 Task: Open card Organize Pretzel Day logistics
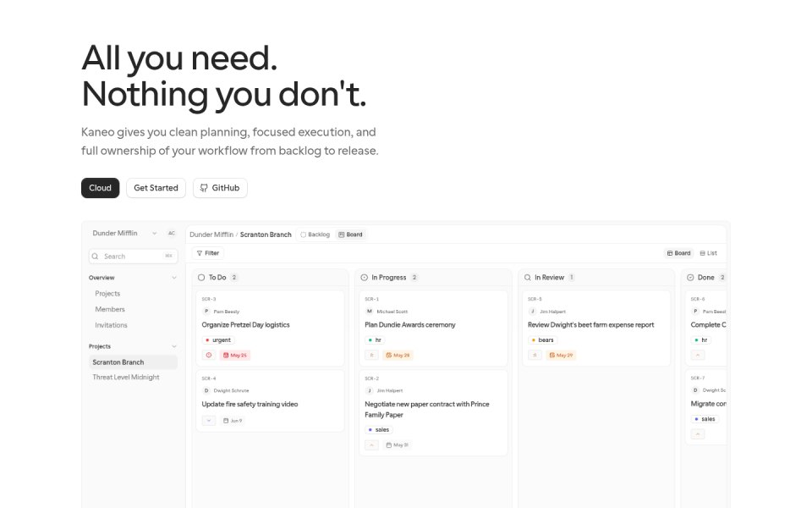tap(270, 329)
